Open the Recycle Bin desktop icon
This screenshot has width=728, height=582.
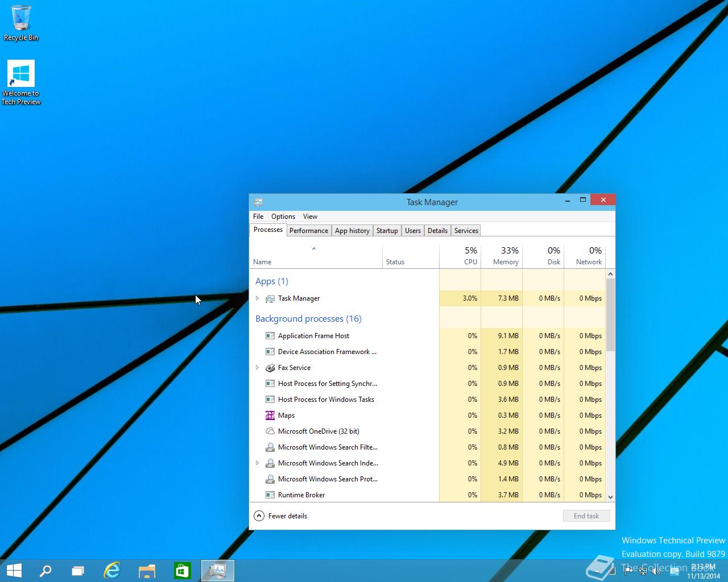point(21,23)
